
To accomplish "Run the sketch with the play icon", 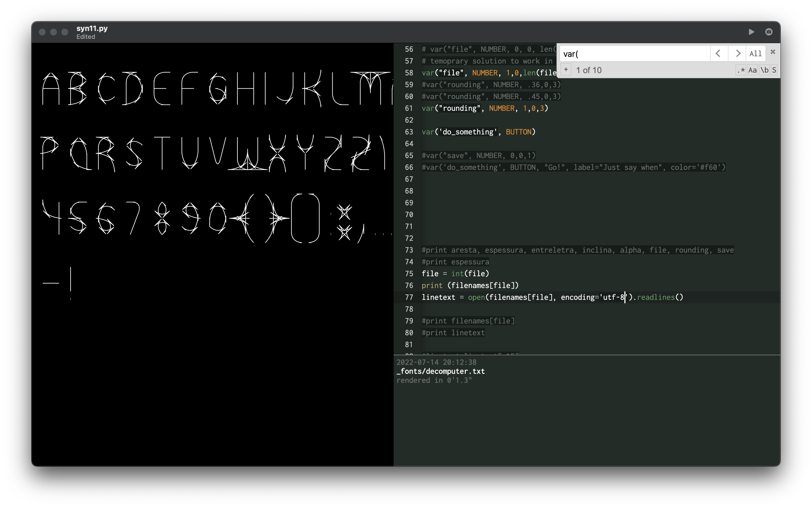I will [x=752, y=32].
